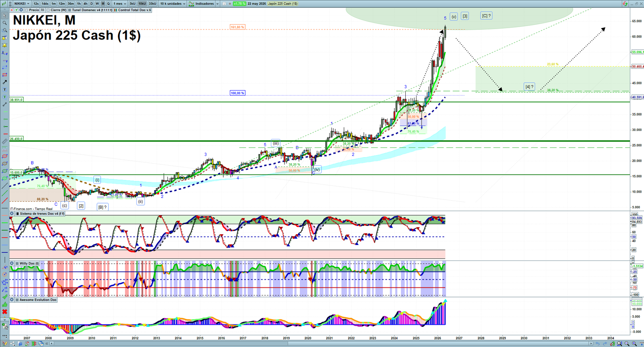Open the yellow alert bell tool
Image resolution: width=644 pixels, height=347 pixels.
click(5, 46)
